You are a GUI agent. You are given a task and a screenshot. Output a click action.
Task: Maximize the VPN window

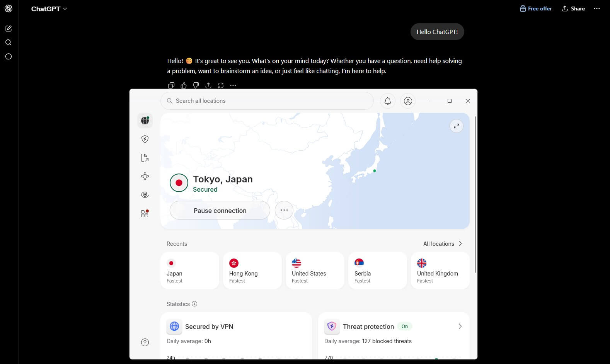(450, 101)
